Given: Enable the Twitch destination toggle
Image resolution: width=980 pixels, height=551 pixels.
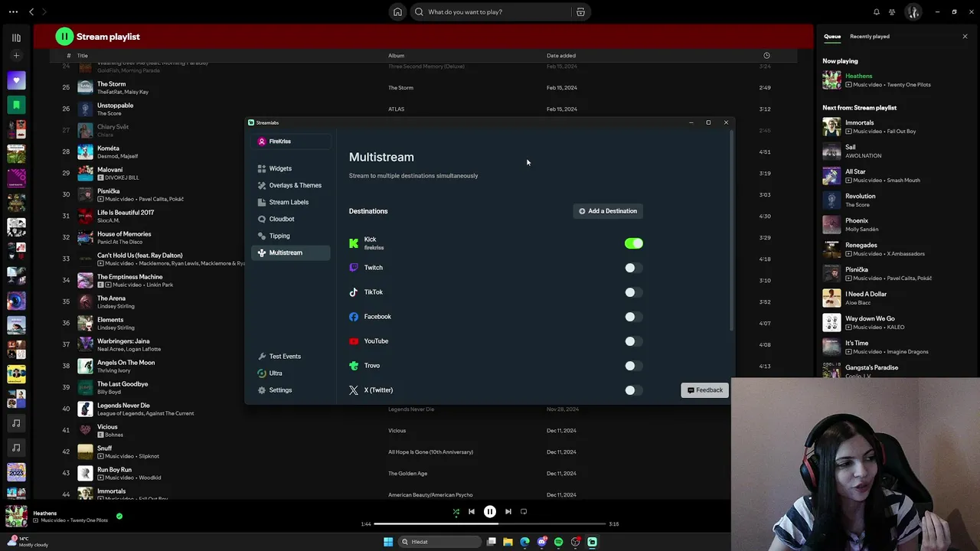Looking at the screenshot, I should click(x=633, y=268).
